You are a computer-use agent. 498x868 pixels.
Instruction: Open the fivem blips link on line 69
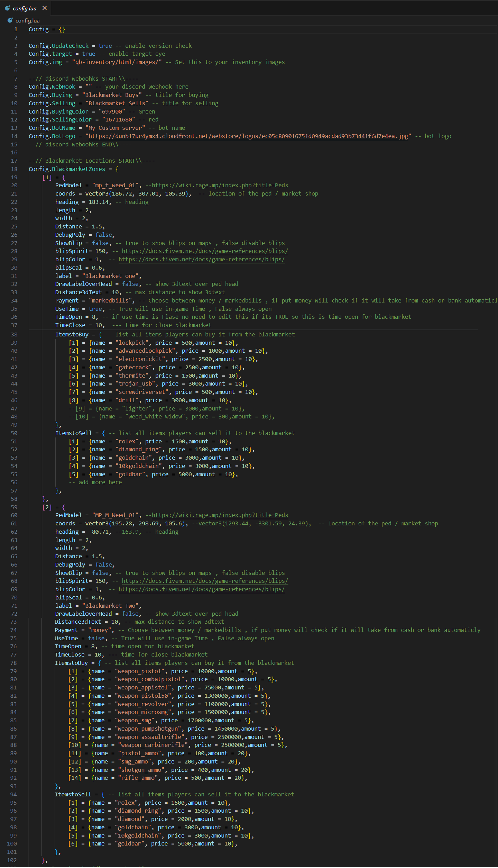click(x=201, y=589)
